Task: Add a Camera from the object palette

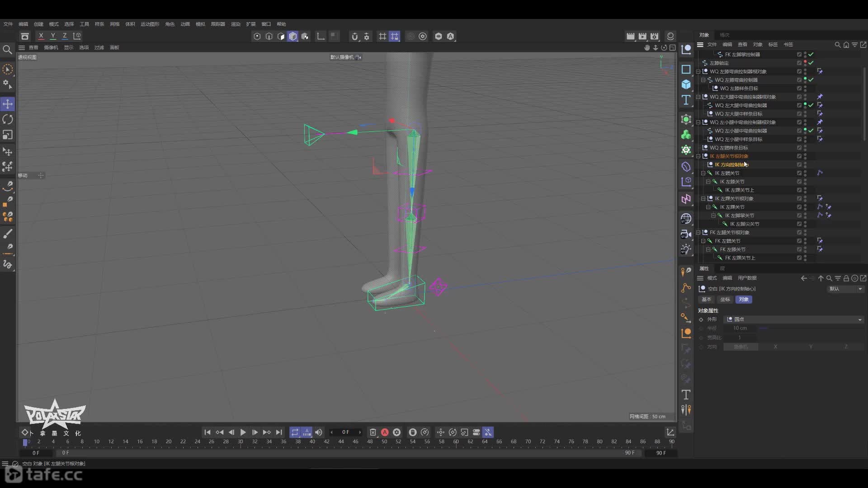Action: click(686, 234)
